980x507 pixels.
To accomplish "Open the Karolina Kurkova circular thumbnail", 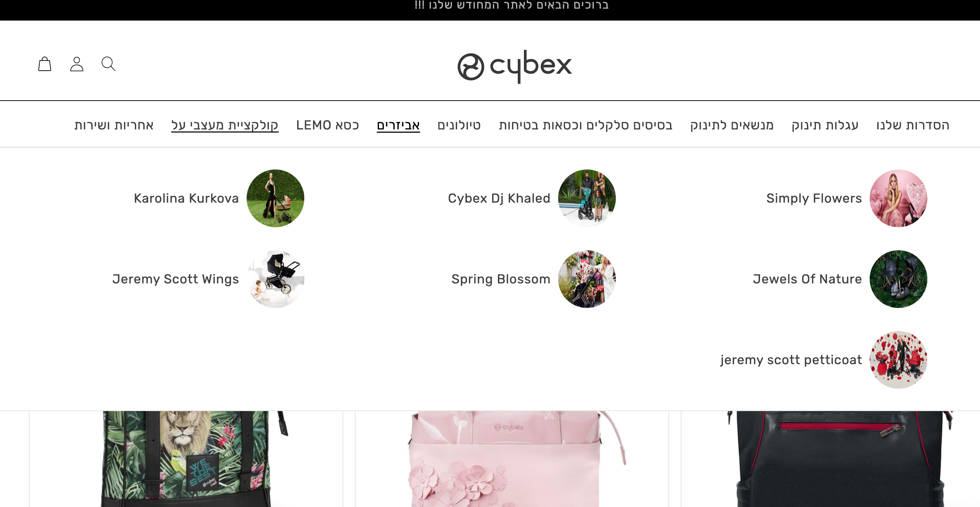I will [275, 198].
